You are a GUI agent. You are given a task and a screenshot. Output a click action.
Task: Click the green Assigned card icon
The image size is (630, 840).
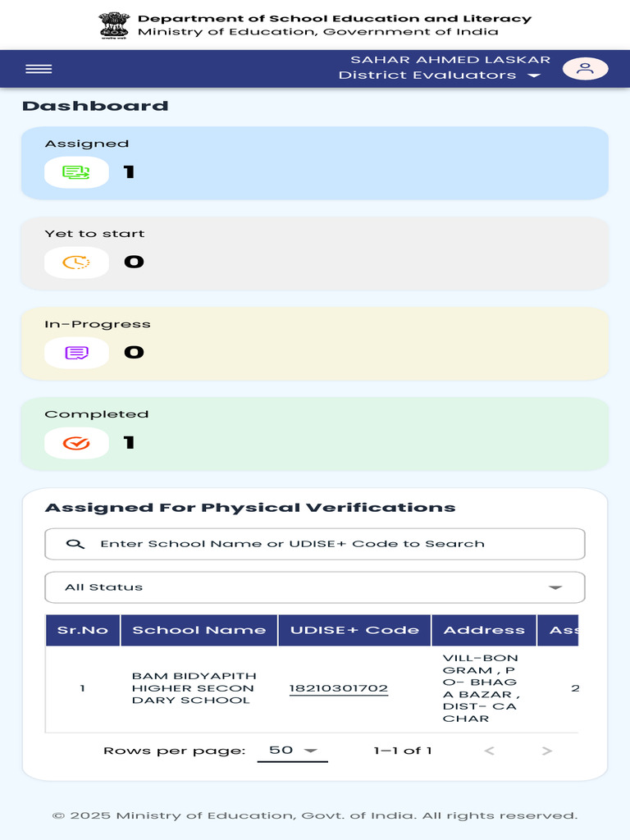(76, 172)
